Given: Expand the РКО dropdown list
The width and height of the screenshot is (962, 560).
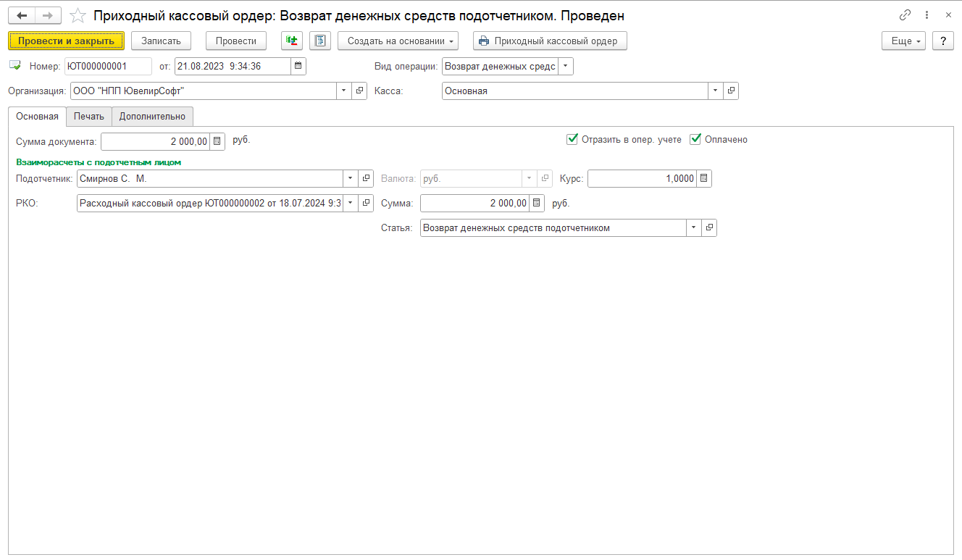Looking at the screenshot, I should pyautogui.click(x=351, y=203).
